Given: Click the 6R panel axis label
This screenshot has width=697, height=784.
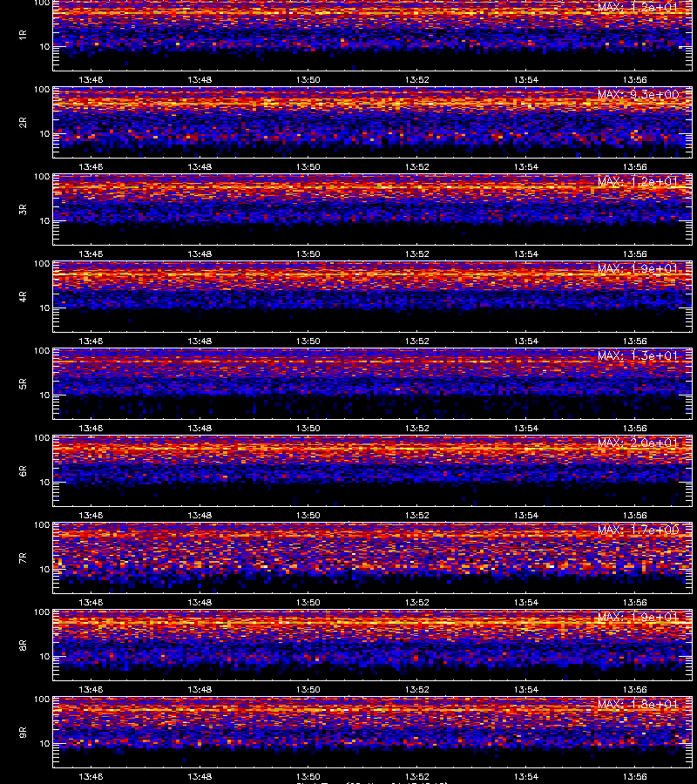Looking at the screenshot, I should 23,471.
